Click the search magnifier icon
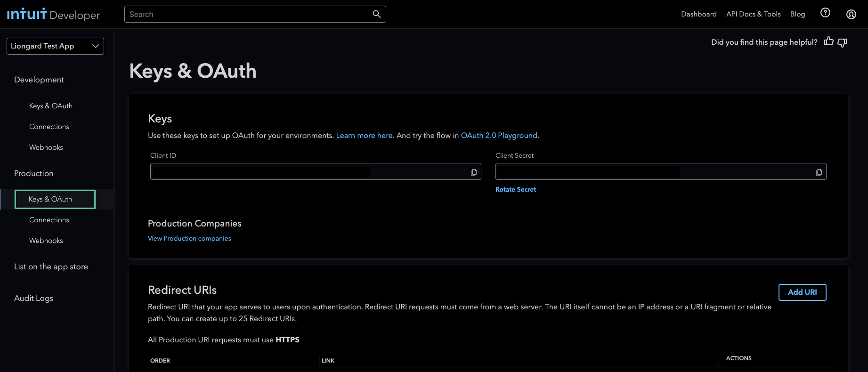Image resolution: width=868 pixels, height=372 pixels. 376,14
